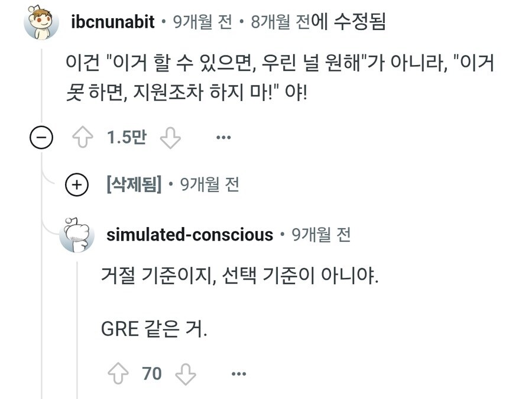Click ibcnunabit's 9개월 전 timestamp
The height and width of the screenshot is (399, 532).
tap(201, 22)
